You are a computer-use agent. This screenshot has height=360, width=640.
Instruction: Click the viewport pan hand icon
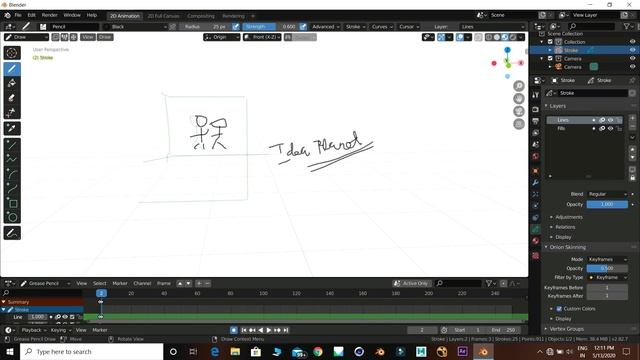[519, 98]
